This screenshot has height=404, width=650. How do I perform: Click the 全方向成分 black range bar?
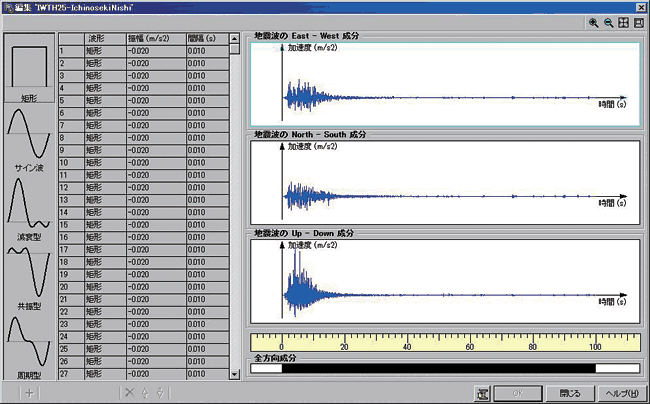(438, 368)
